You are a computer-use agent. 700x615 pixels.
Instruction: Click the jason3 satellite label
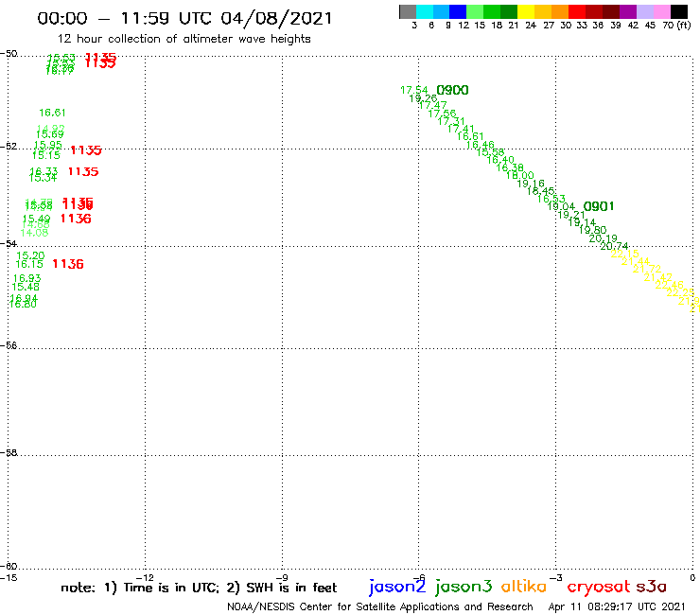pos(464,587)
